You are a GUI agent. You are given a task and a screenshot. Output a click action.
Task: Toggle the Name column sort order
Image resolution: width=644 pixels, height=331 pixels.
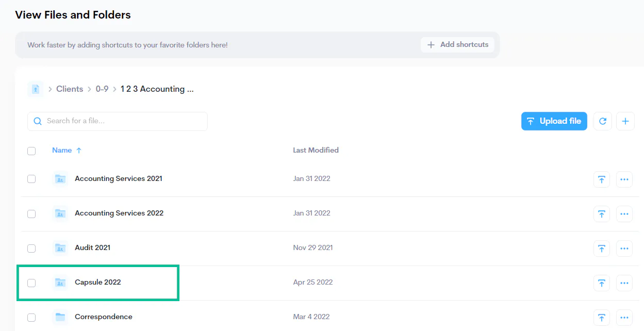coord(67,150)
